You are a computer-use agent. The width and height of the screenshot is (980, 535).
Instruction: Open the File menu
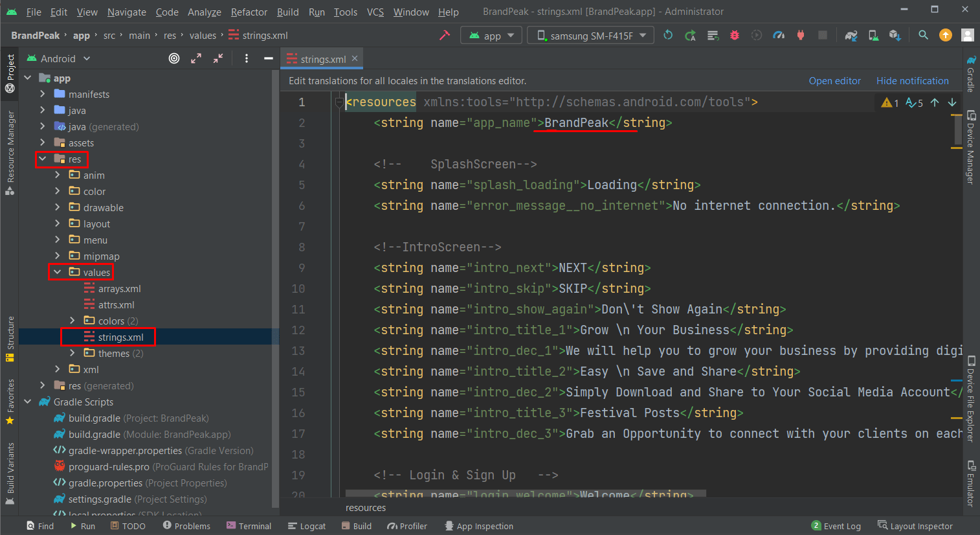(34, 12)
